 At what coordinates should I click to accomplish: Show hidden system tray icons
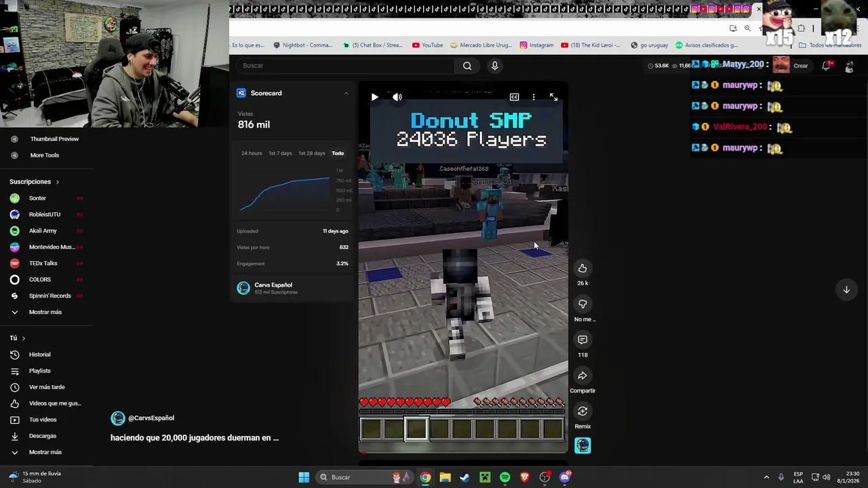click(x=766, y=477)
